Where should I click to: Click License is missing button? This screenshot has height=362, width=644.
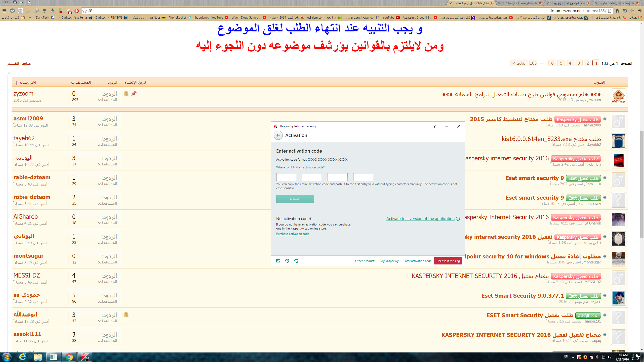click(448, 261)
